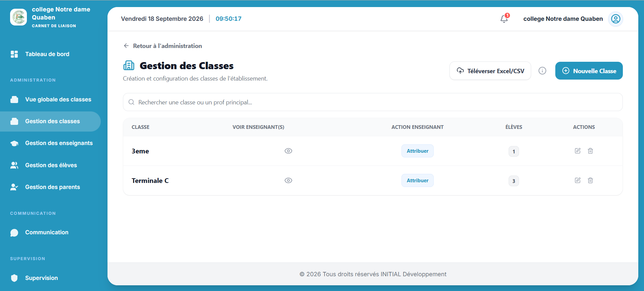Attribuer a teacher to Terminale C
Screen dimensions: 644x291
tap(418, 180)
